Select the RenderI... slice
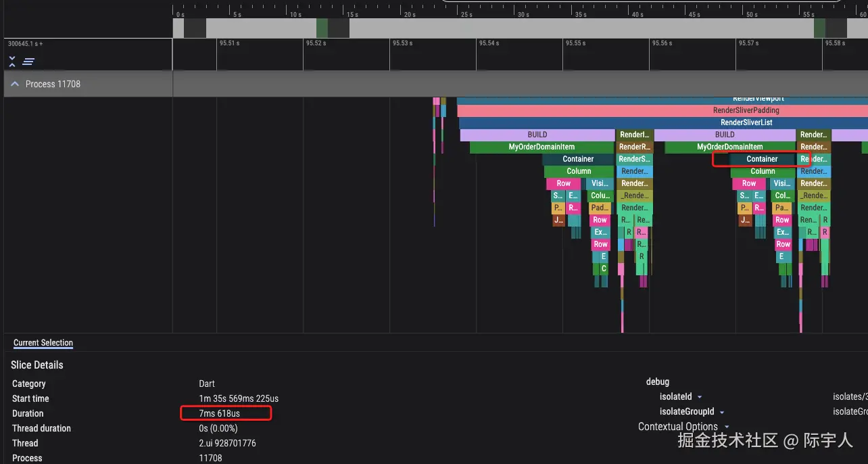Screen dimensions: 868x464 (x=635, y=135)
